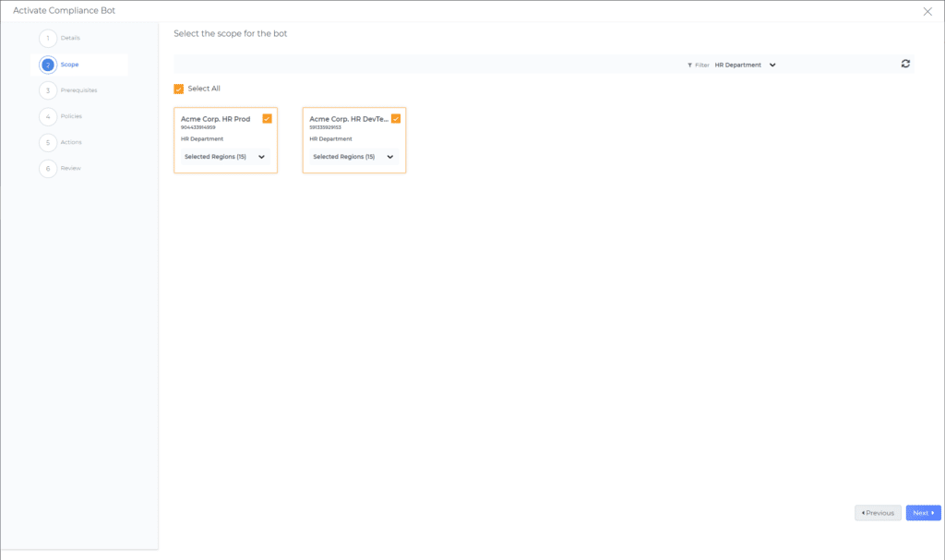Click step 5 Actions circle icon
The width and height of the screenshot is (945, 560).
(48, 142)
